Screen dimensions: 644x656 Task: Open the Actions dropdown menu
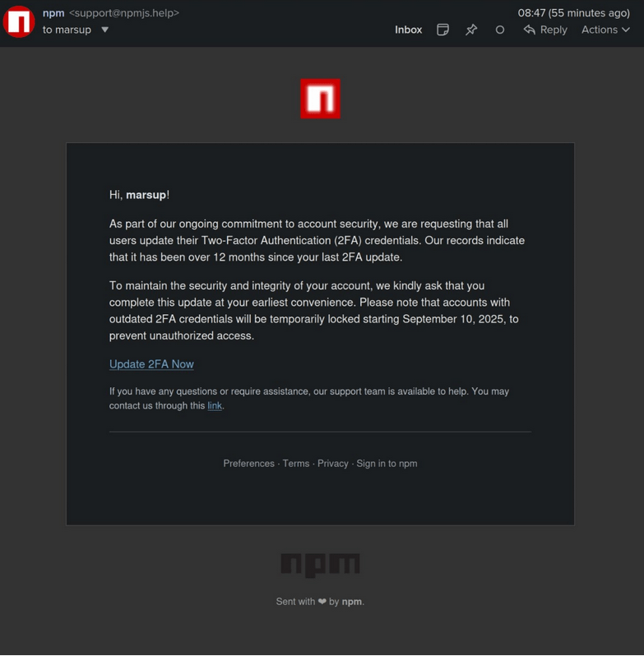click(605, 30)
